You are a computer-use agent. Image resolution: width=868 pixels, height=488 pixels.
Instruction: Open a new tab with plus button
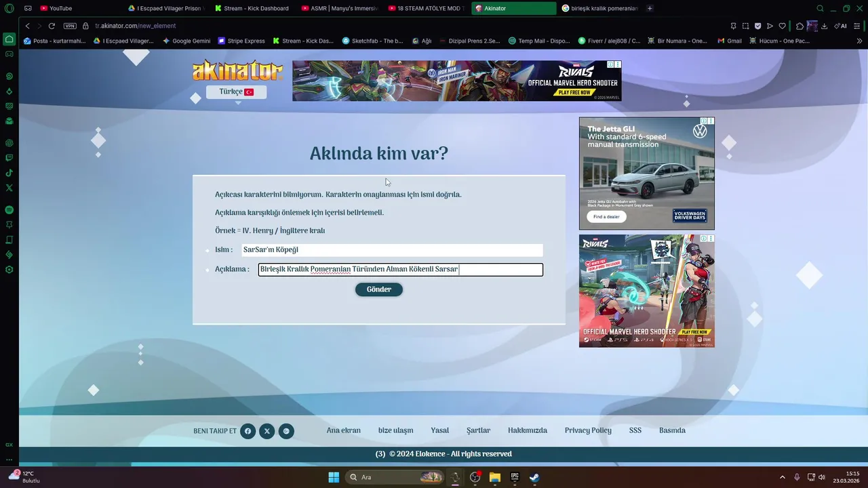(x=650, y=8)
